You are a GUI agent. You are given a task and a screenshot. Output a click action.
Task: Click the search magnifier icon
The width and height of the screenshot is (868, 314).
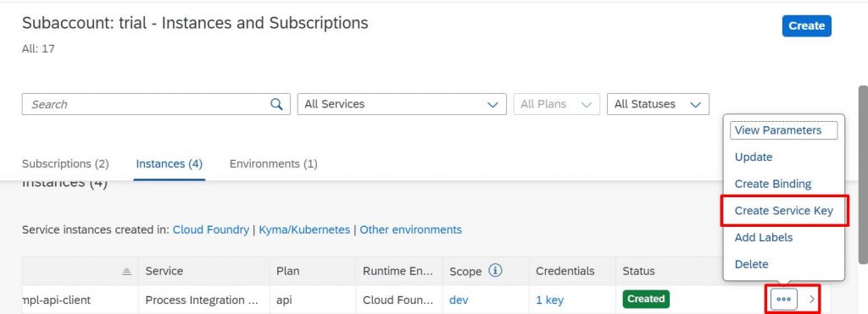(276, 104)
